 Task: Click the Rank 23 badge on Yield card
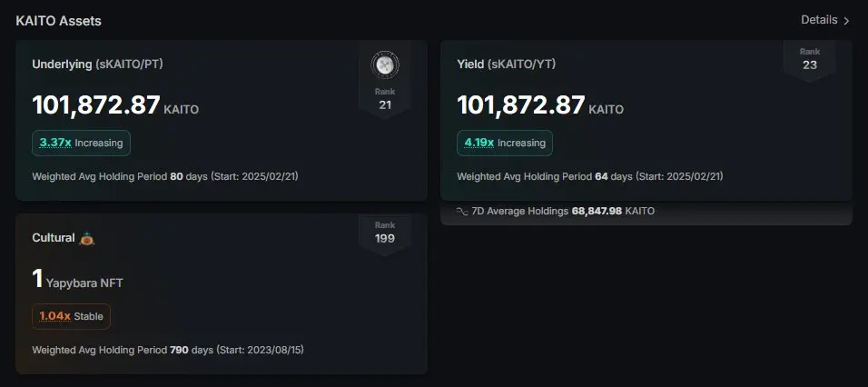pyautogui.click(x=809, y=59)
